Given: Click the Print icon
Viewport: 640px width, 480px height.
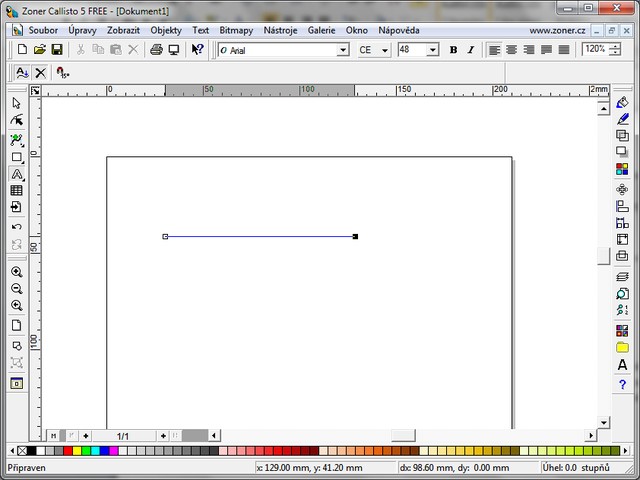Looking at the screenshot, I should pyautogui.click(x=156, y=50).
